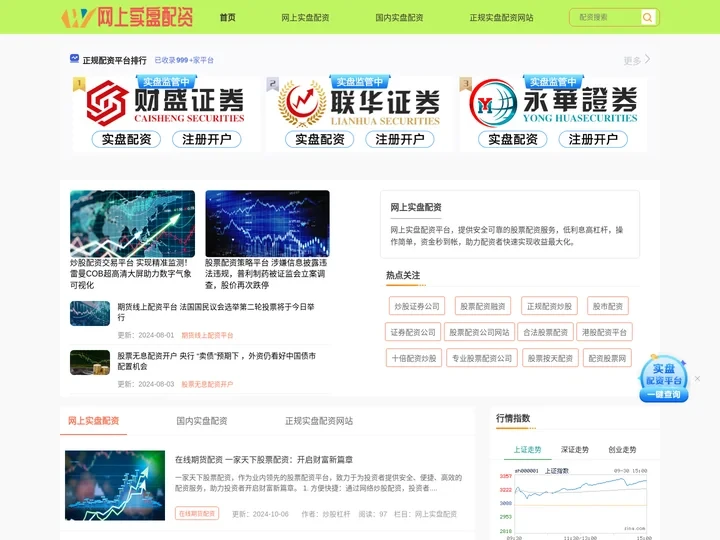
Task: Open 网上实盘配资 in top navigation
Action: click(305, 17)
